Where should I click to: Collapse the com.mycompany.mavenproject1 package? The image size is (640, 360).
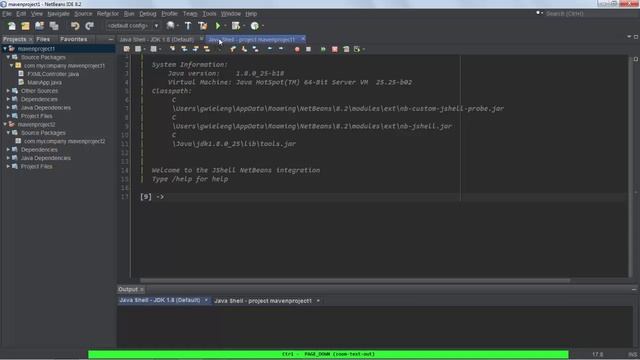(11, 65)
